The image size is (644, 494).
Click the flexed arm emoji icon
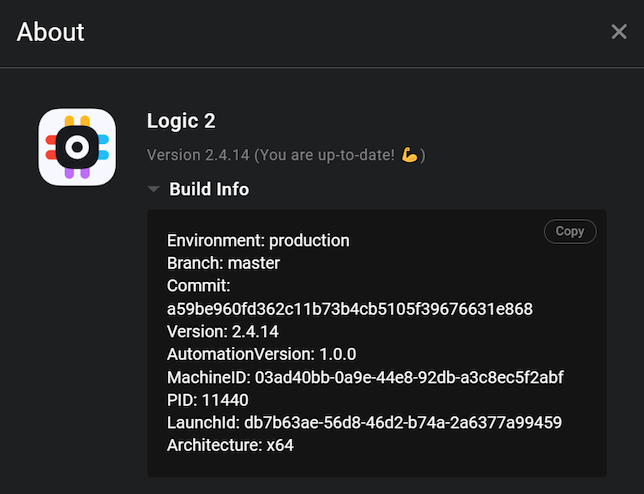(410, 155)
